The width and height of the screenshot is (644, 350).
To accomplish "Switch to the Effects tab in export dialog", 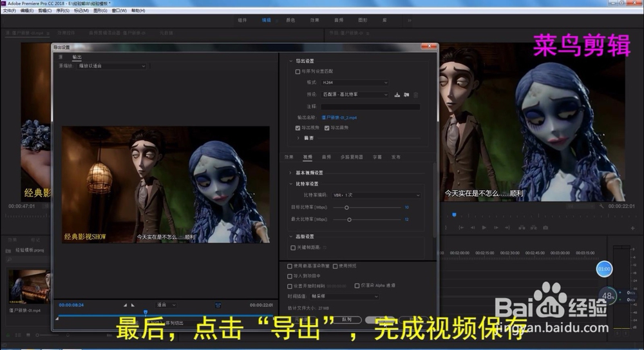I will coord(289,157).
